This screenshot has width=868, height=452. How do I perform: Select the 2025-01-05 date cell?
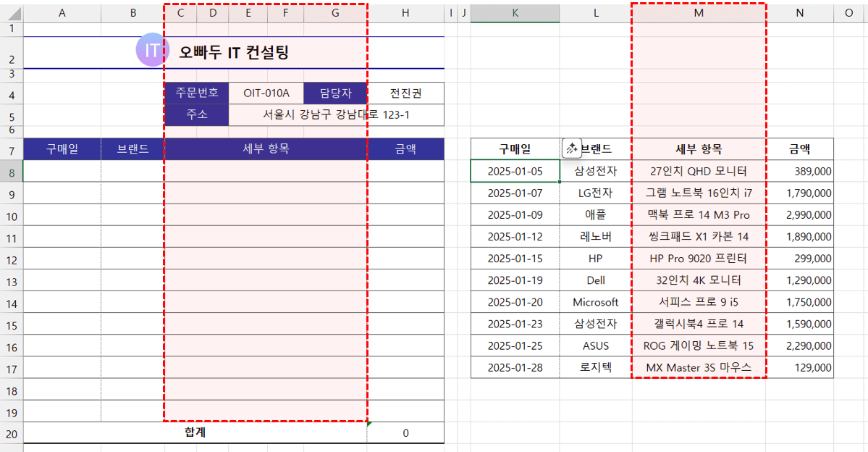coord(514,172)
